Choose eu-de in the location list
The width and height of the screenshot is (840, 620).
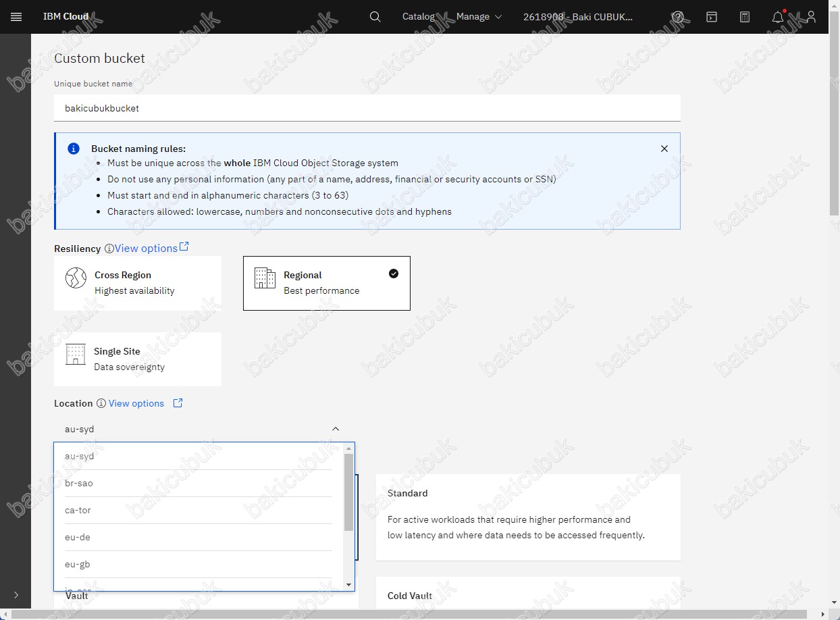(x=199, y=538)
